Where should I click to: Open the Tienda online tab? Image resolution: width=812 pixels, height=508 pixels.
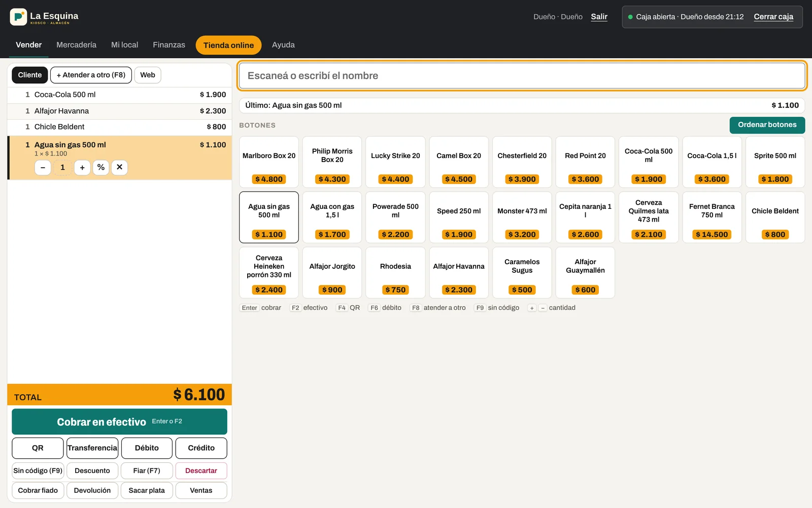click(x=228, y=45)
